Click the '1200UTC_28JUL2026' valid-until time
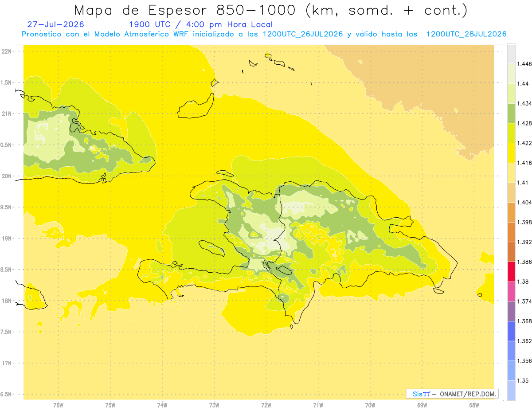532x411 pixels. 466,34
